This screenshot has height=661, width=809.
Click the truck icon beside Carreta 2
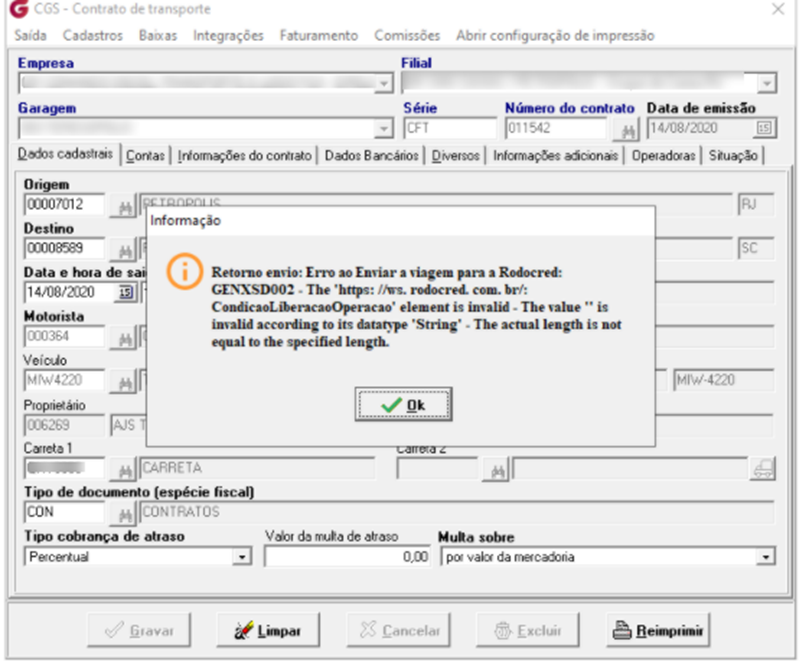tap(764, 469)
